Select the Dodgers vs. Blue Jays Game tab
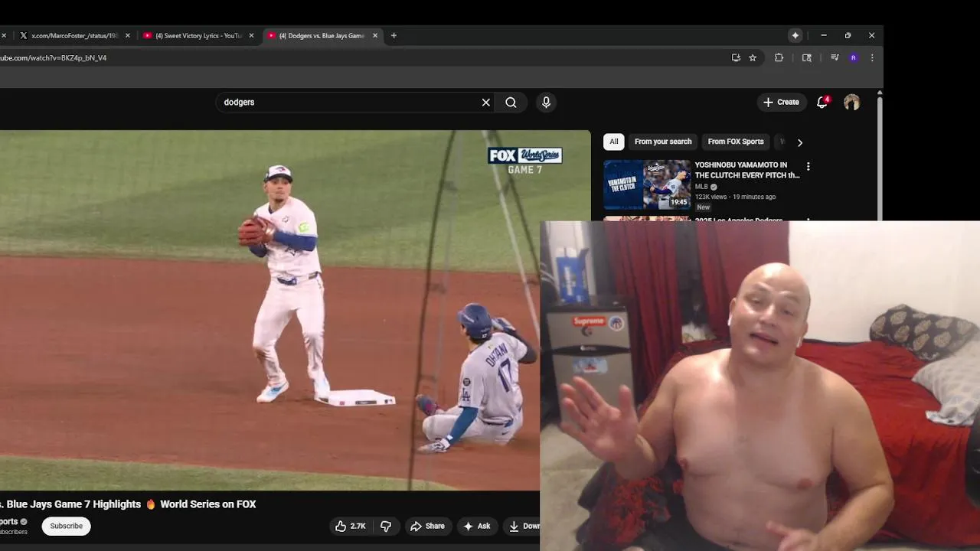The height and width of the screenshot is (551, 980). [x=322, y=35]
